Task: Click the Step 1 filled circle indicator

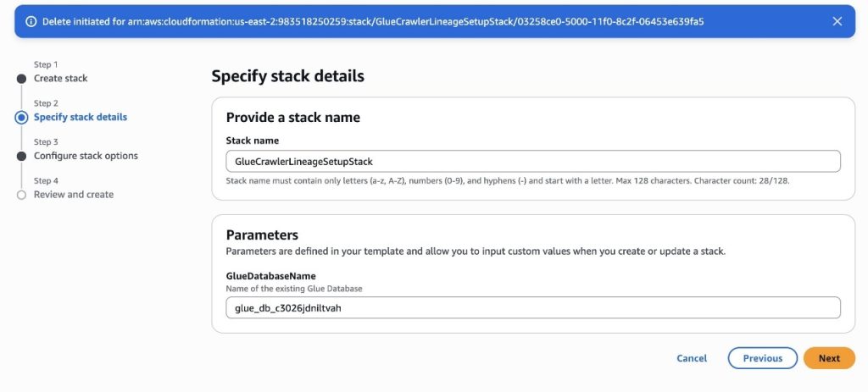Action: tap(21, 79)
